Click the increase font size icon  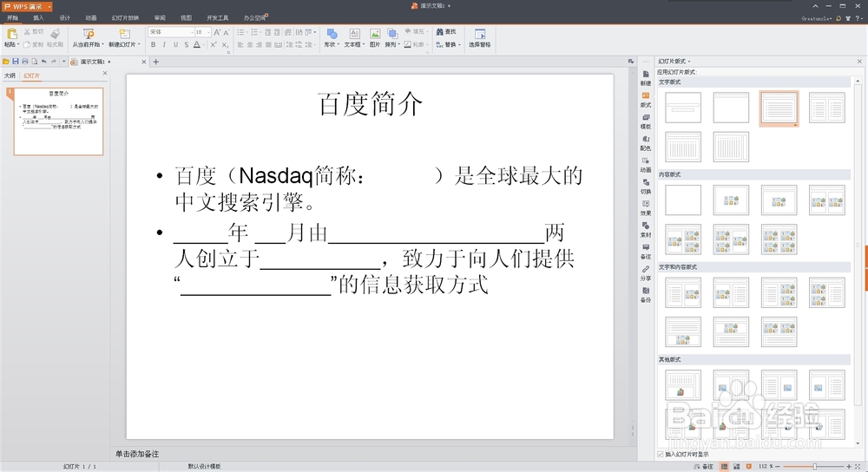click(x=217, y=32)
